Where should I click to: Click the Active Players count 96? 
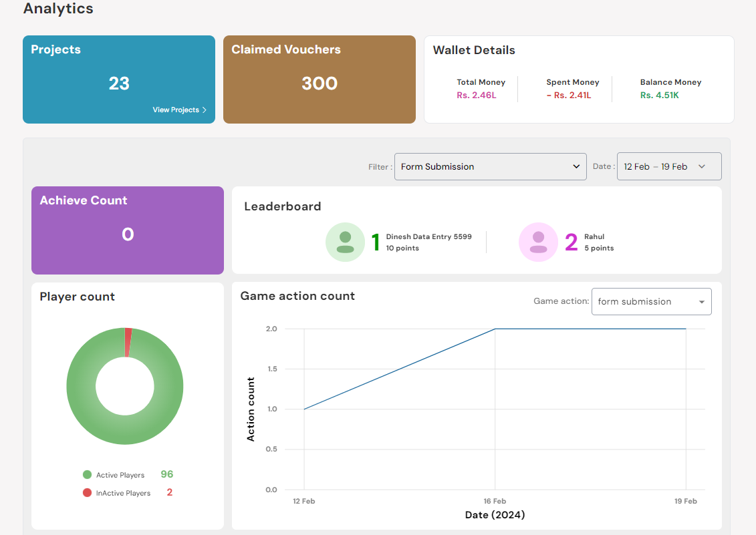[x=167, y=474]
